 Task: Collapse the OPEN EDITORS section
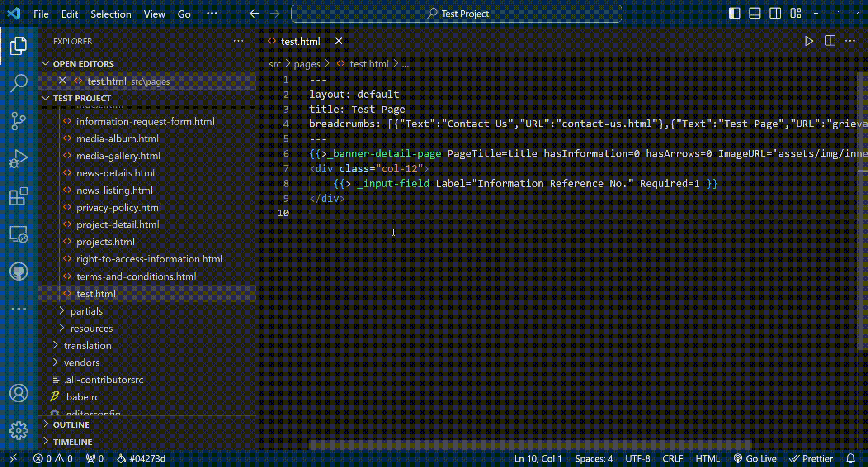coord(147,64)
